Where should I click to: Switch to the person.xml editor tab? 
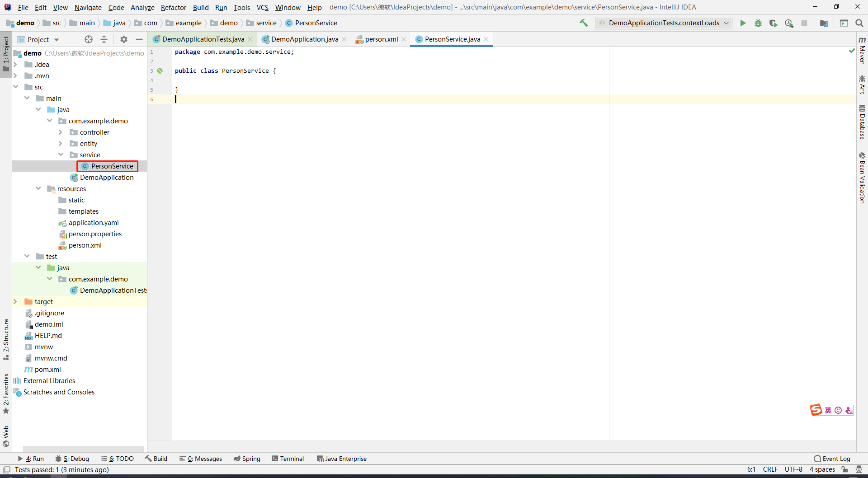382,39
